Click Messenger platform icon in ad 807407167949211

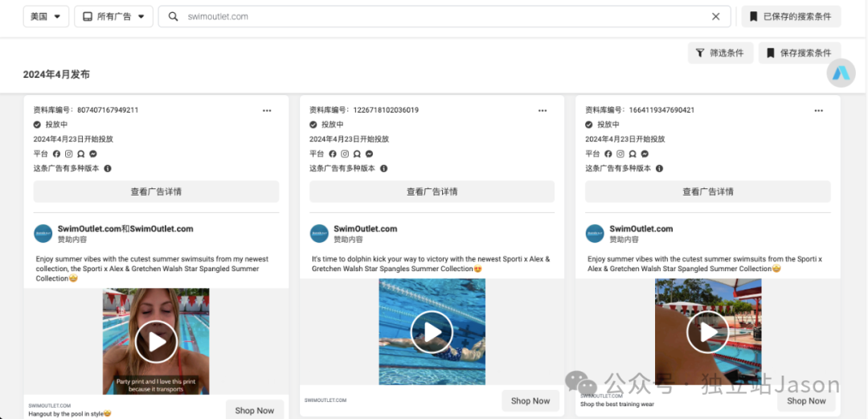point(93,154)
